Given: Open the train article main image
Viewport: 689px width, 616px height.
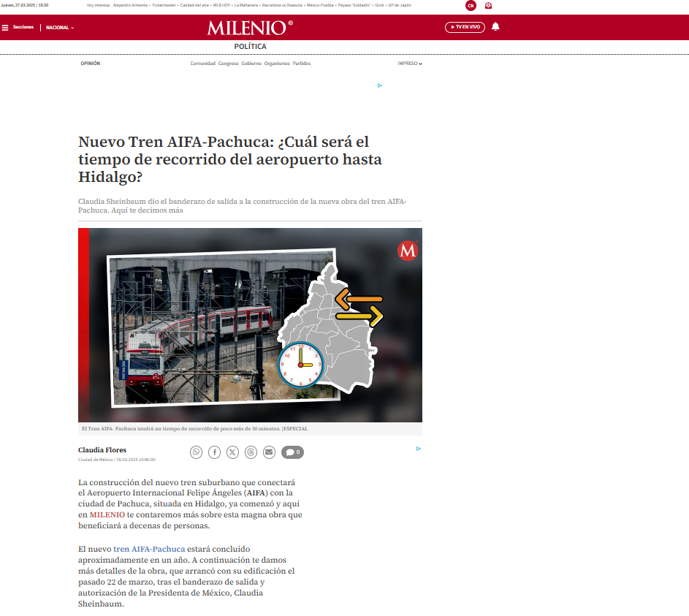Looking at the screenshot, I should pos(250,325).
